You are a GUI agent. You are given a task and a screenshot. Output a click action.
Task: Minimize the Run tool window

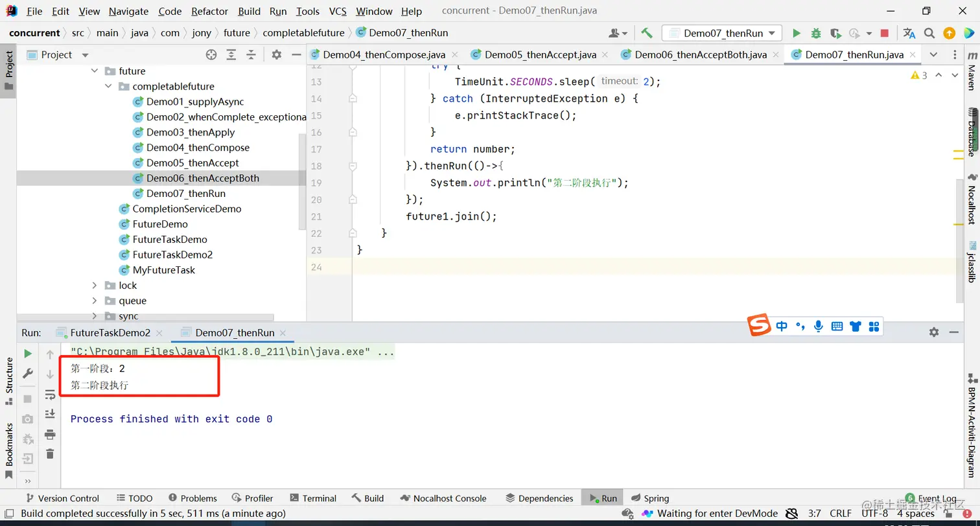(x=954, y=332)
